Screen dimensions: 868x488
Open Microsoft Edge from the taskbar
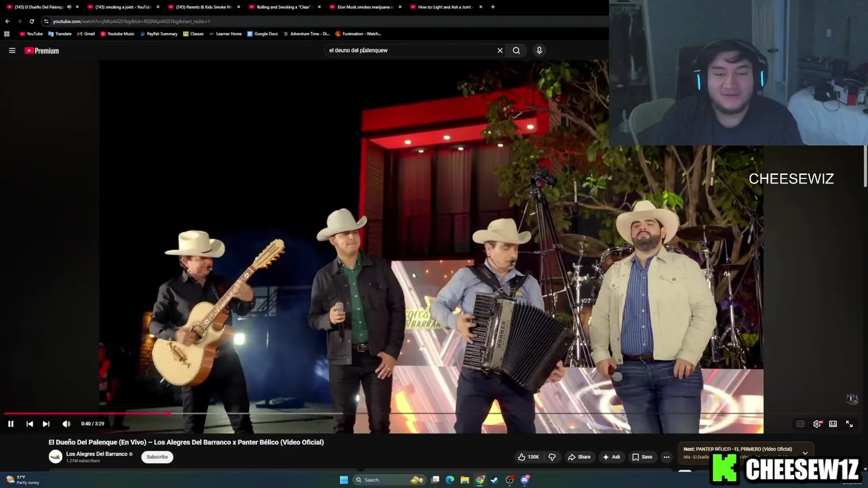pos(450,480)
